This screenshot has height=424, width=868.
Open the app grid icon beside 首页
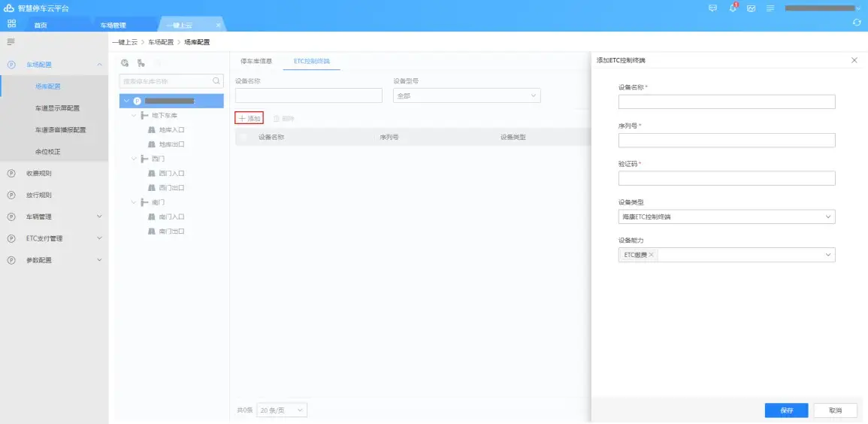pos(11,24)
